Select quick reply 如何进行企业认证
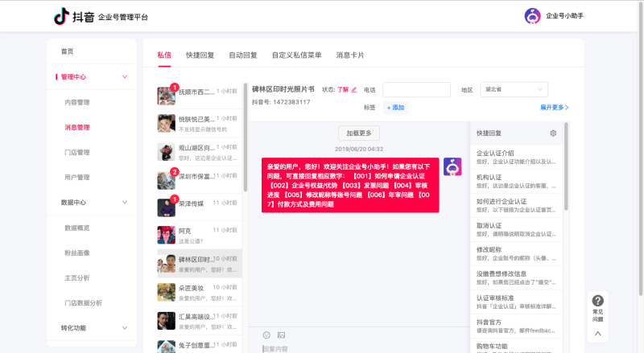The width and height of the screenshot is (644, 353). pyautogui.click(x=516, y=205)
